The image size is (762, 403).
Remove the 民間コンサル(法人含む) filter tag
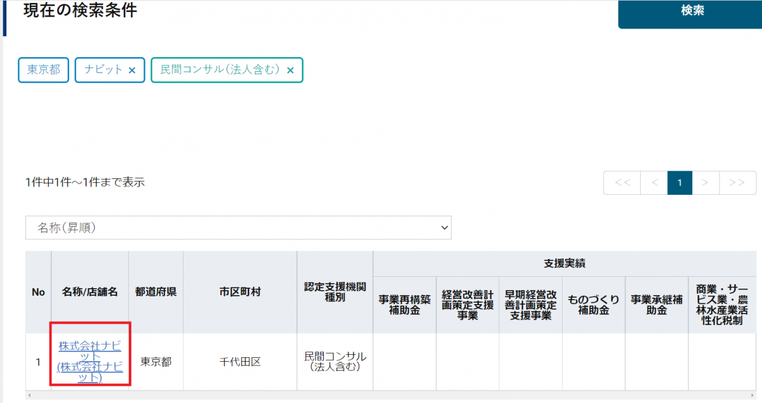pos(290,70)
